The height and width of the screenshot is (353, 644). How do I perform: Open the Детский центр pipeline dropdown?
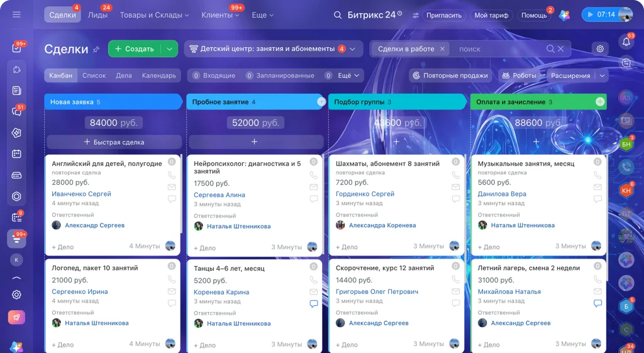(274, 49)
